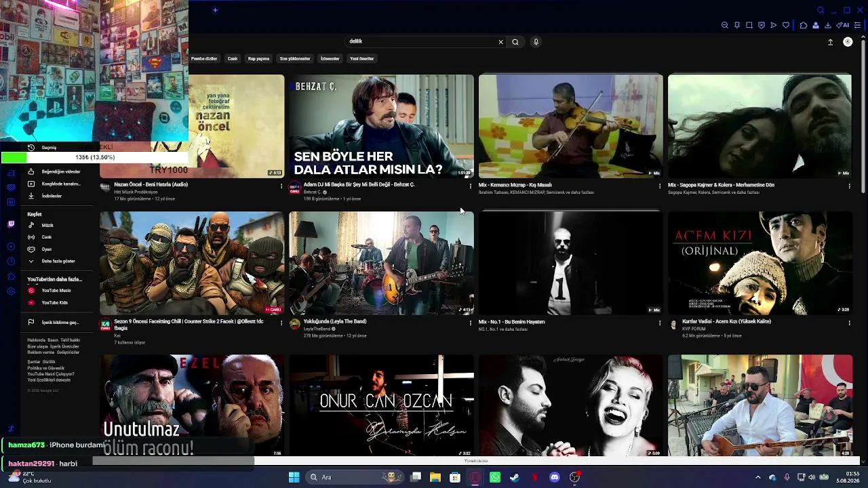Open options menu for Acem Kızı video
Image resolution: width=868 pixels, height=488 pixels.
pyautogui.click(x=849, y=323)
